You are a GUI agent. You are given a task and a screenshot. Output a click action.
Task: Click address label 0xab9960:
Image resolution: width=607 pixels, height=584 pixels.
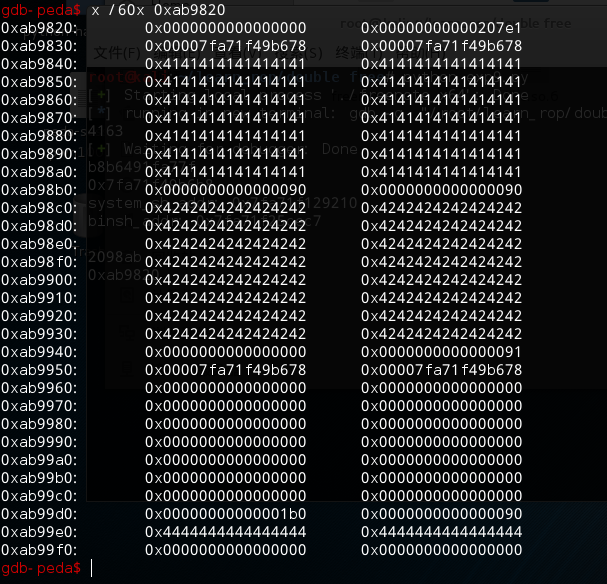point(39,388)
